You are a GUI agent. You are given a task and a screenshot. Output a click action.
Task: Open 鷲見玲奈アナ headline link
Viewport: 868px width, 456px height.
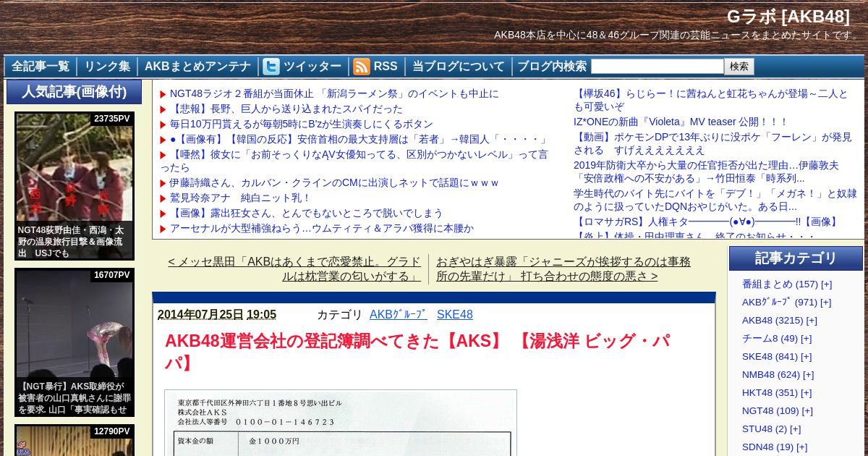[x=240, y=198]
